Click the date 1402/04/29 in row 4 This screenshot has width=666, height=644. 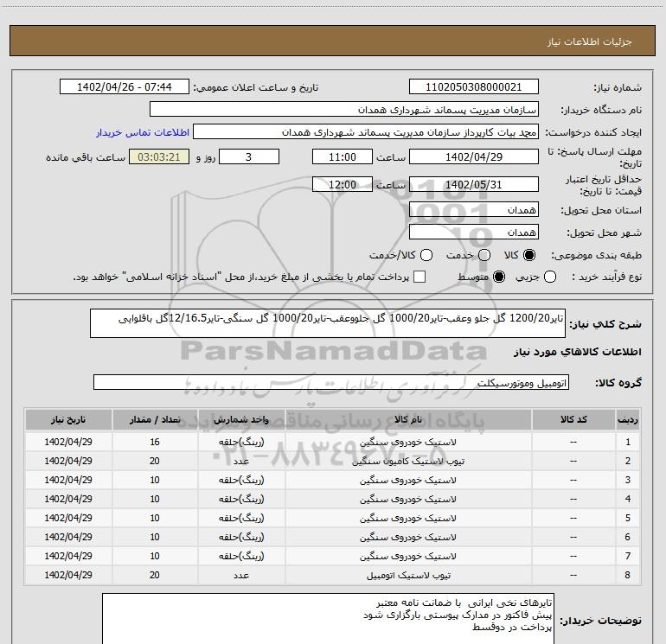click(x=68, y=499)
